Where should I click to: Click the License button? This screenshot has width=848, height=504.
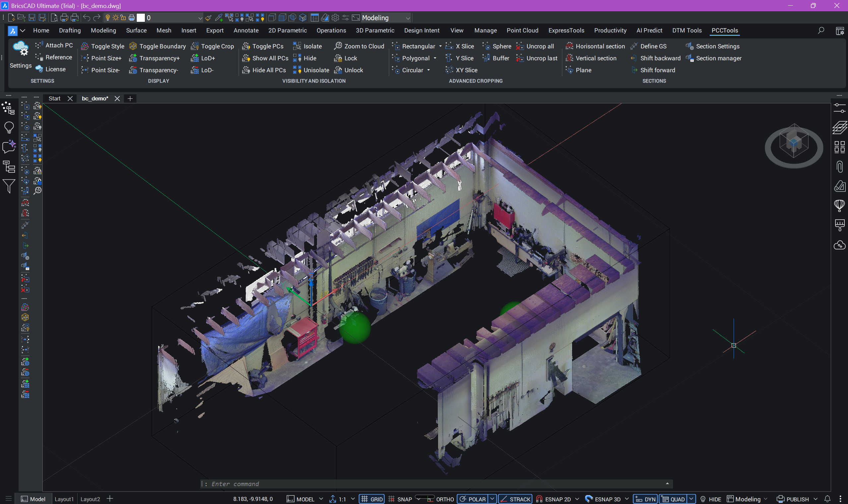[x=51, y=69]
